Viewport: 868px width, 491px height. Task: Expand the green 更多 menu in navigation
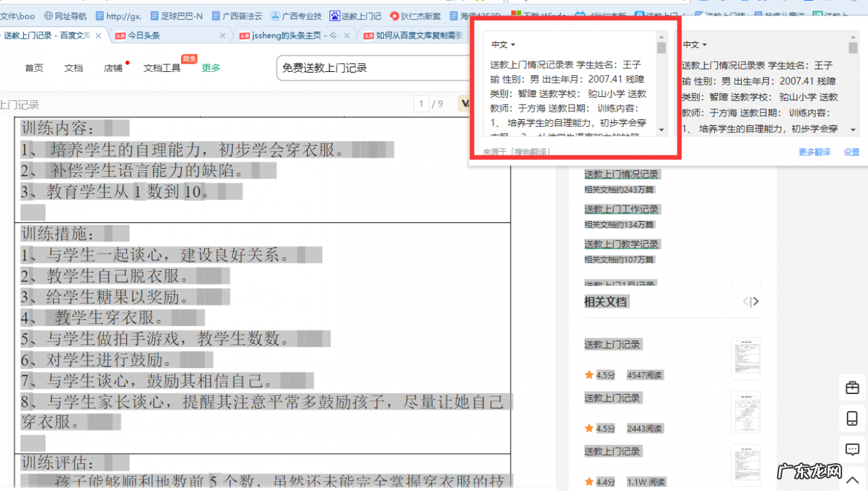coord(210,67)
